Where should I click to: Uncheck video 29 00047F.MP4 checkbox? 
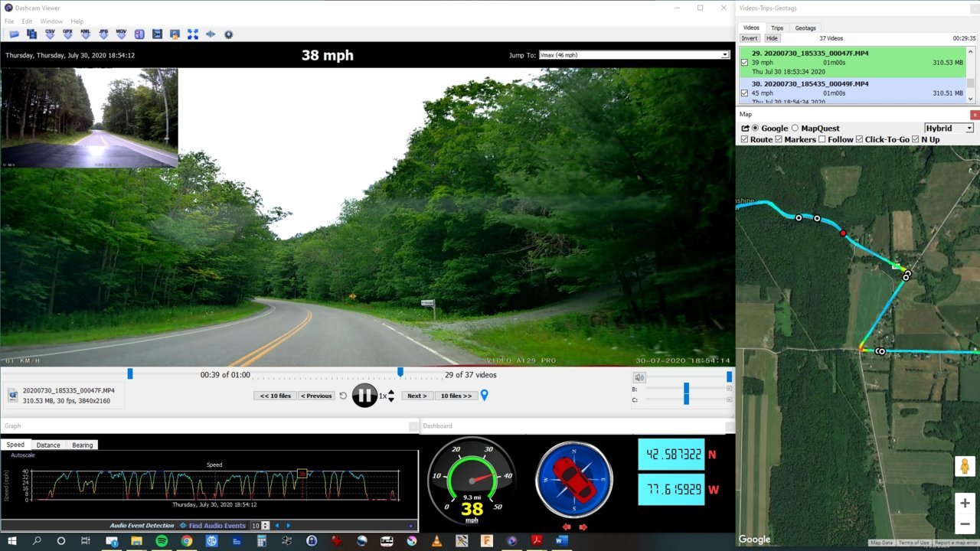(x=744, y=63)
